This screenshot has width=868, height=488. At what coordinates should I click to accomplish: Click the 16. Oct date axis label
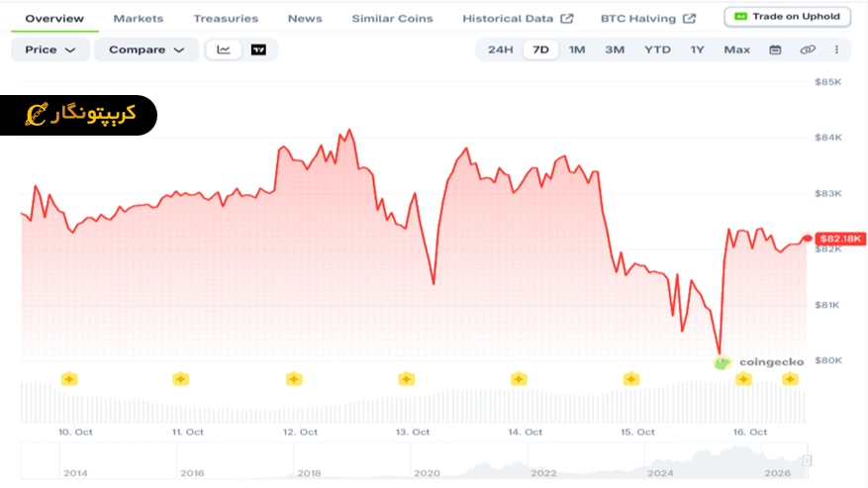[x=750, y=432]
